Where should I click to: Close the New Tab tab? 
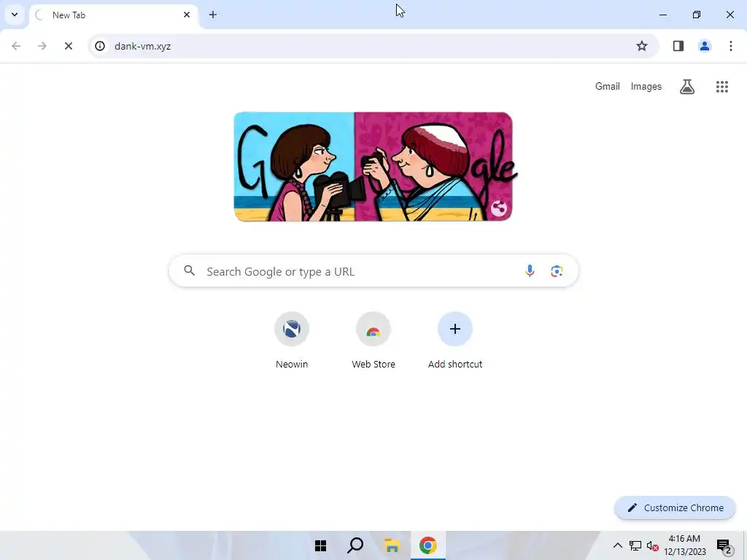tap(187, 15)
